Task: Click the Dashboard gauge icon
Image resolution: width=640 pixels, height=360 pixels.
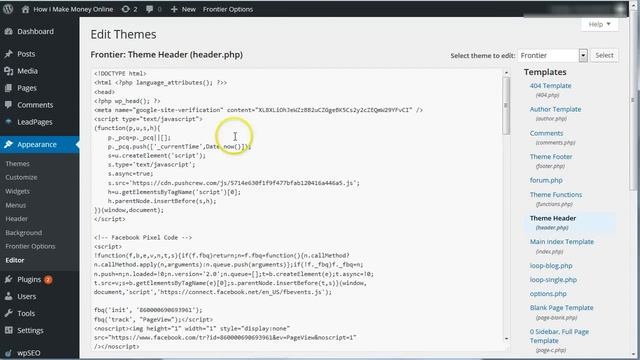Action: [x=9, y=31]
